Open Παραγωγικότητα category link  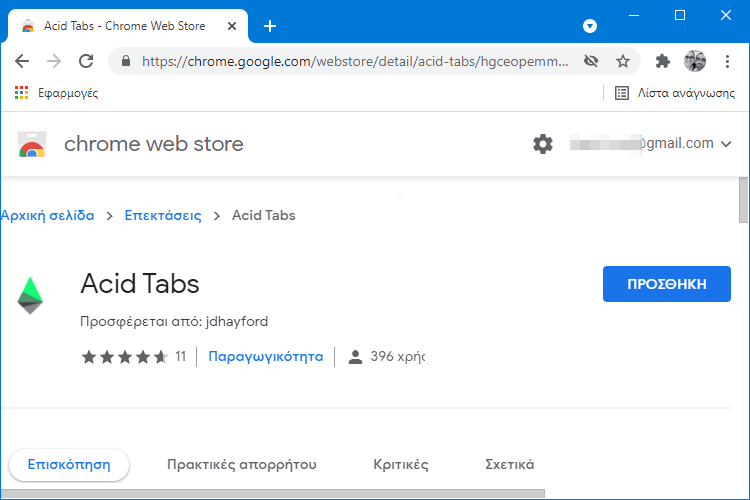(265, 356)
